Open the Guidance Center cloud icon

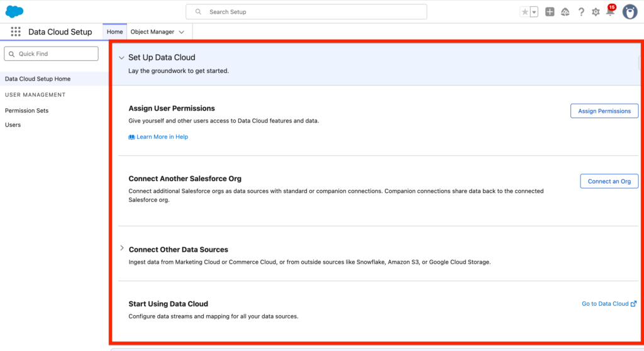[565, 12]
